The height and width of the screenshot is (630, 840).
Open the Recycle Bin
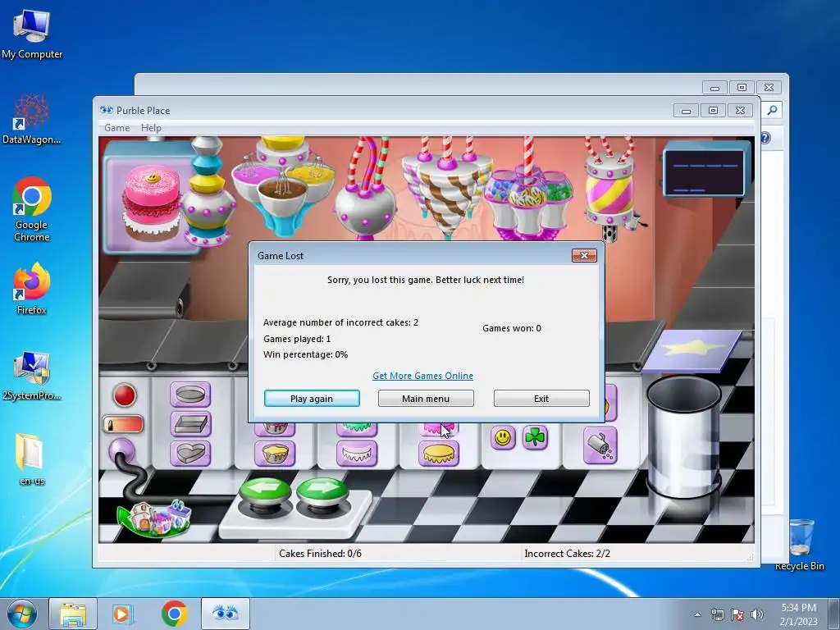click(800, 545)
